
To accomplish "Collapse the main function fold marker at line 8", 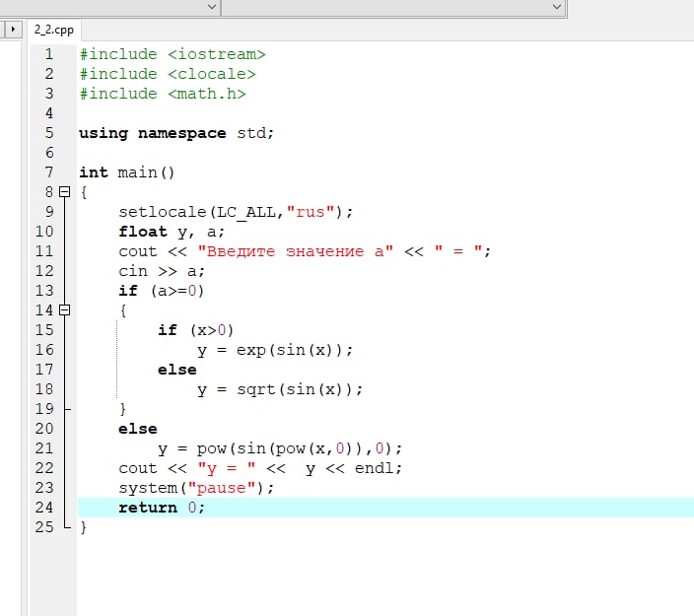I will 65,191.
